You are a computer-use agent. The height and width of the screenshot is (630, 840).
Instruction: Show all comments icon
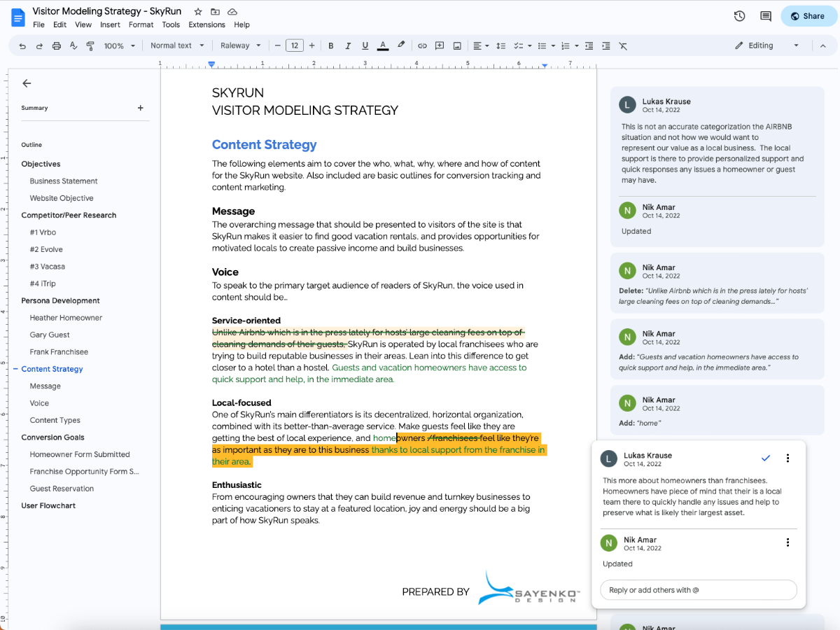click(x=766, y=16)
